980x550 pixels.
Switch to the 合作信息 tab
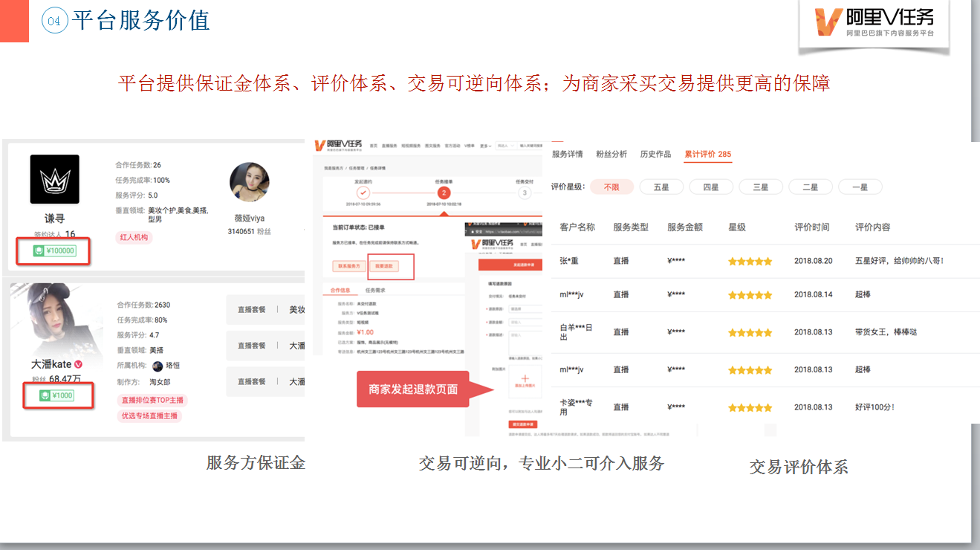click(x=340, y=291)
